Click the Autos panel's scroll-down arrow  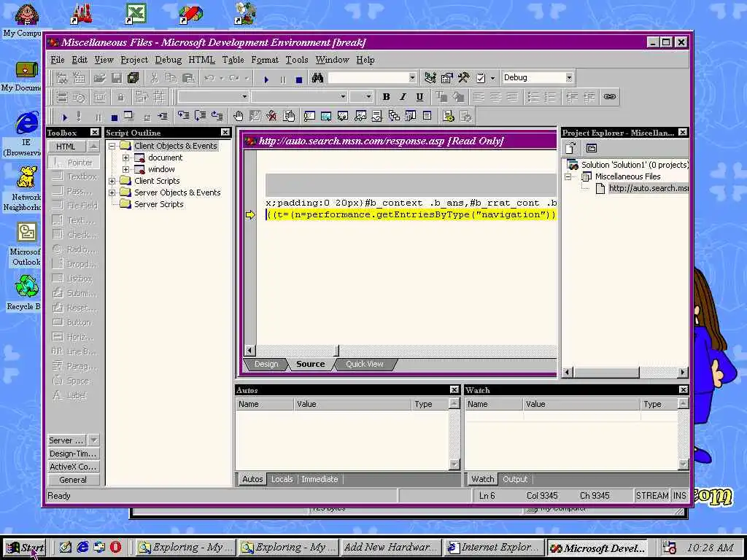(x=454, y=464)
